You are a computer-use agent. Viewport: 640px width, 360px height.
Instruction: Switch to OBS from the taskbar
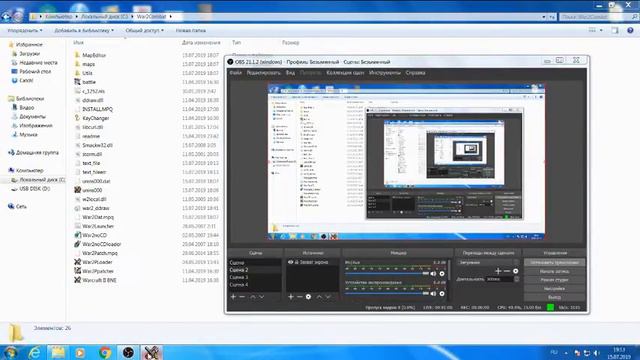tap(128, 353)
